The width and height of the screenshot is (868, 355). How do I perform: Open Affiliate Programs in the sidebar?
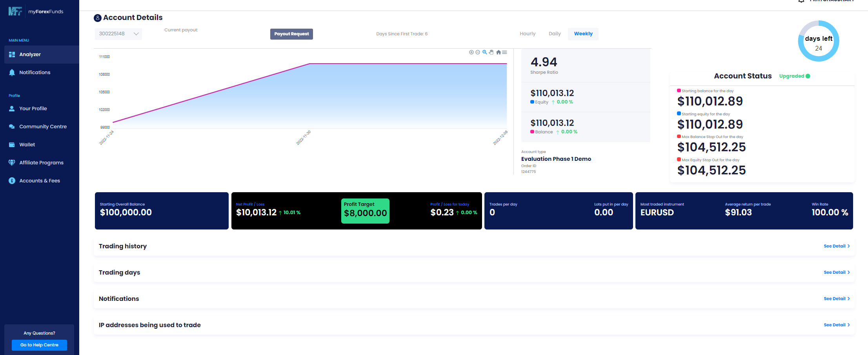click(41, 163)
